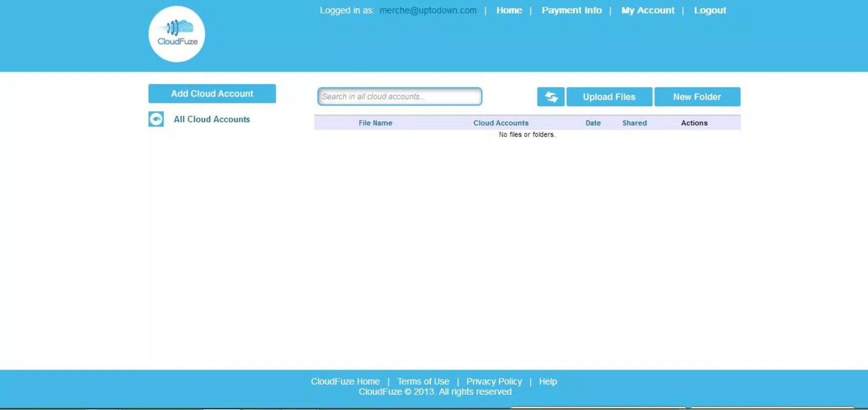Click the refresh sync arrows icon
Screen dimensions: 868x410
(x=551, y=97)
